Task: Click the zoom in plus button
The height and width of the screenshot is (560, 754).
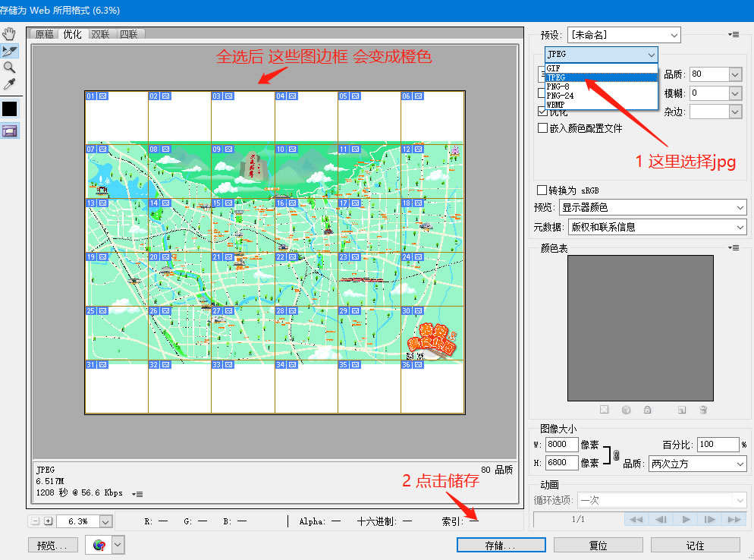Action: [48, 521]
